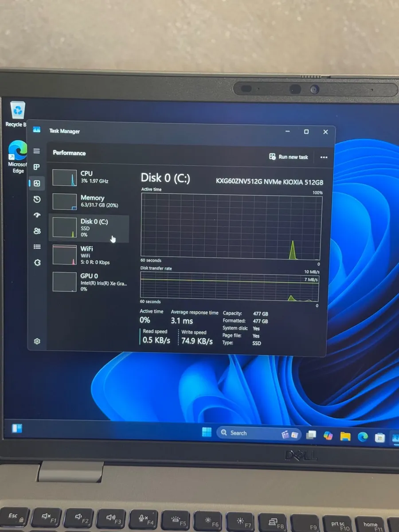Click the '7 MB/s' graph scale label
The image size is (399, 532).
311,280
